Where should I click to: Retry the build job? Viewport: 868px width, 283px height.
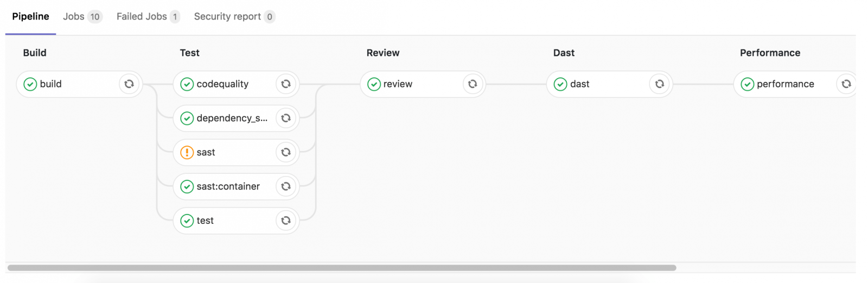coord(129,84)
